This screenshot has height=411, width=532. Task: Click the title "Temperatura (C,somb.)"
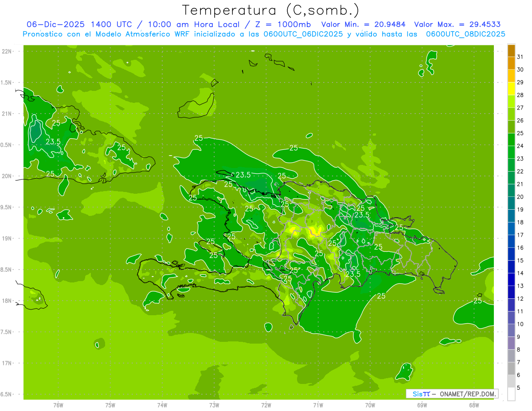[x=270, y=10]
